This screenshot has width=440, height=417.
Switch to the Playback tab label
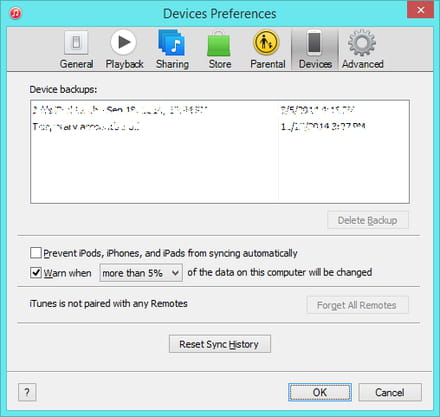click(124, 64)
